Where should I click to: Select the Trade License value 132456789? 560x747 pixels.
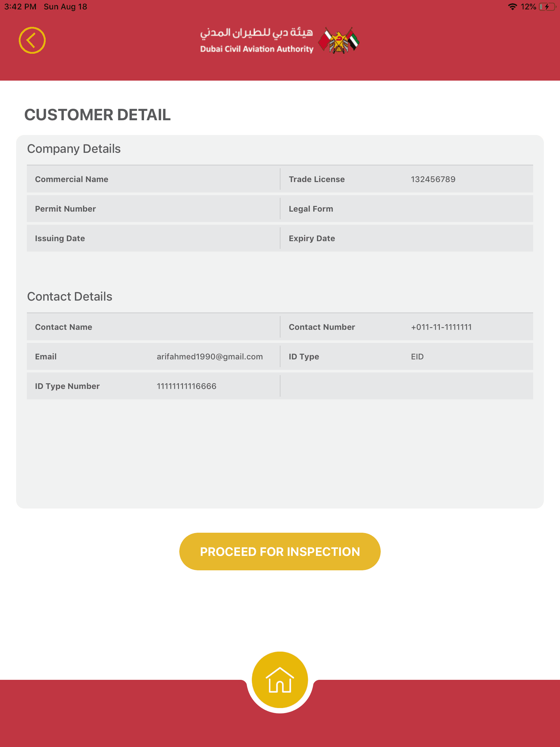click(433, 179)
